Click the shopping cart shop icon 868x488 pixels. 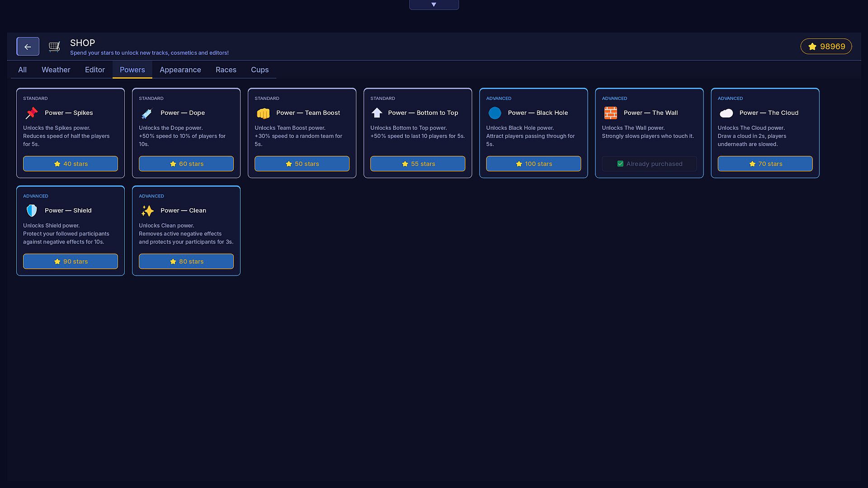pos(54,47)
